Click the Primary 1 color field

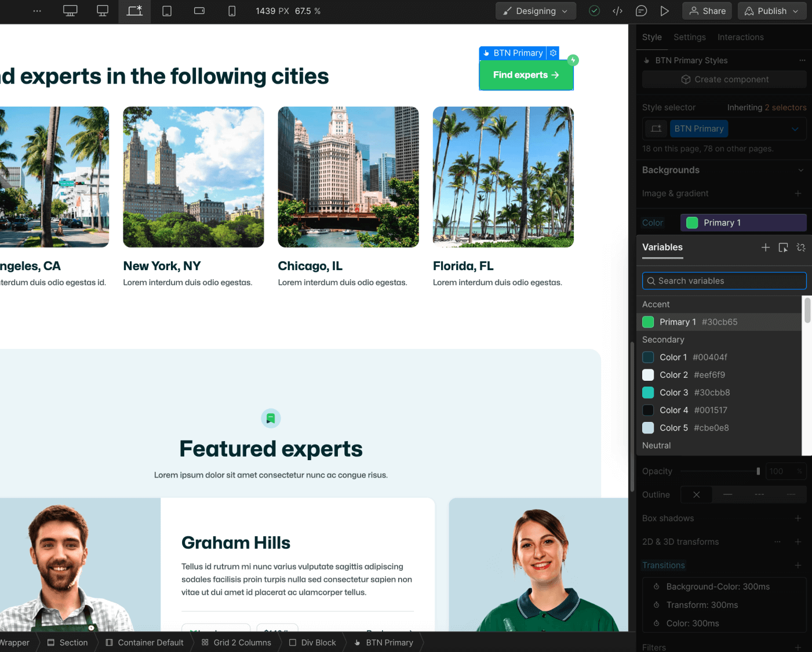(744, 223)
